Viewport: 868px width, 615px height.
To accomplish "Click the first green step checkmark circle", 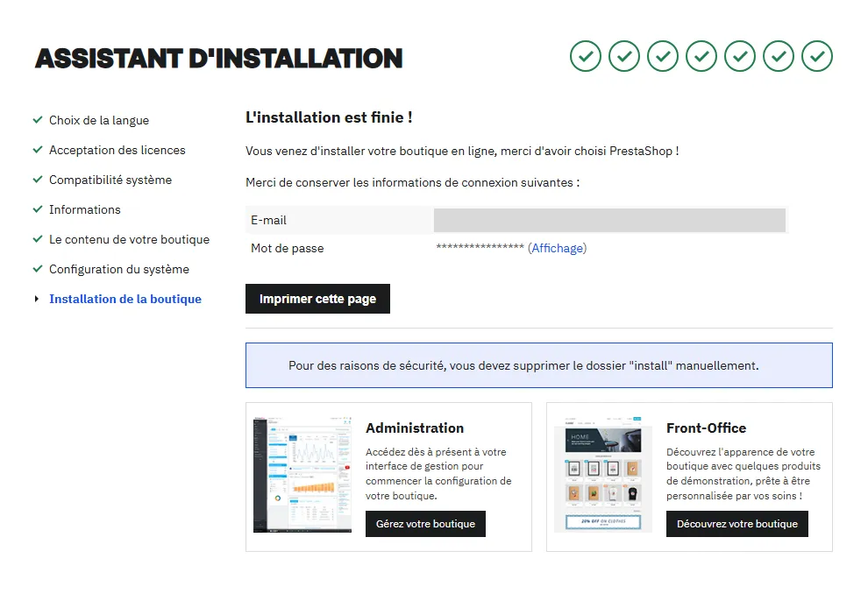I will coord(585,56).
